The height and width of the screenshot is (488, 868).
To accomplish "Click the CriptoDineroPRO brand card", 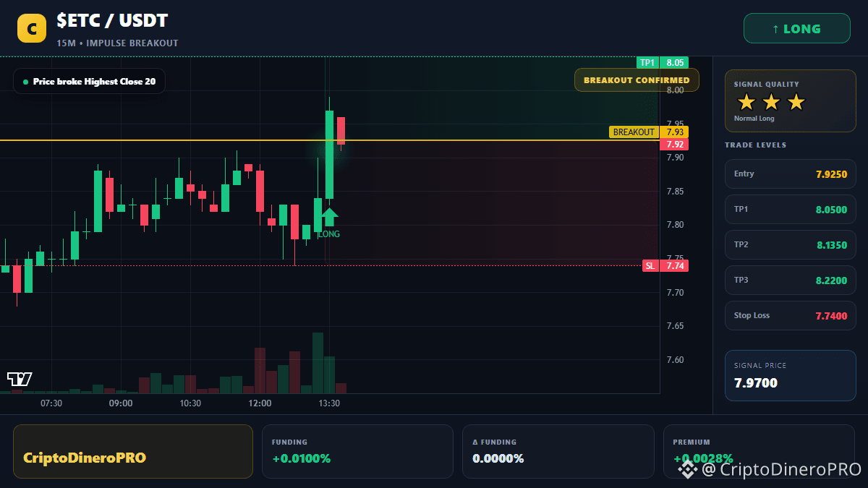I will [x=133, y=452].
